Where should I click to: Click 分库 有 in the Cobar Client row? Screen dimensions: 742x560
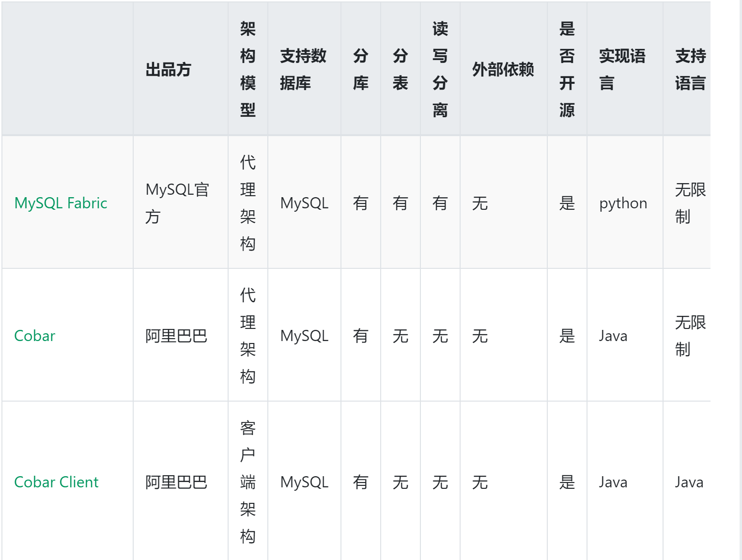pyautogui.click(x=361, y=482)
